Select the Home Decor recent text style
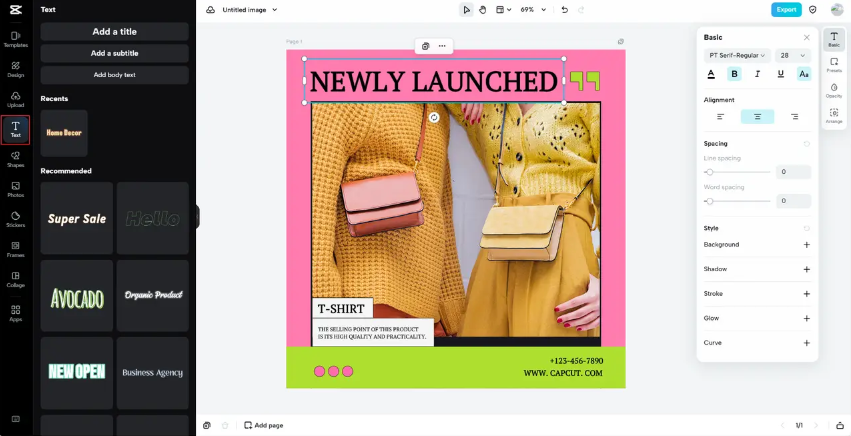Screen dimensions: 851x436 64,133
